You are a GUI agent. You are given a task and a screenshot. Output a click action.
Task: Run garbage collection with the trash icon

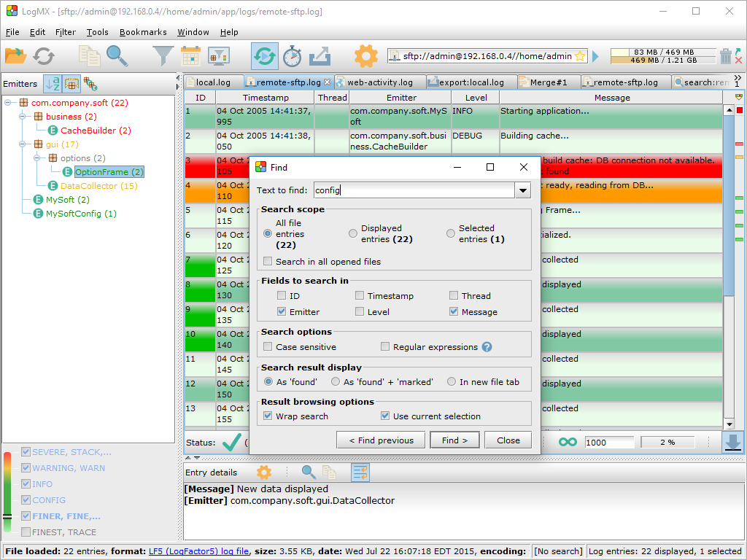click(726, 56)
